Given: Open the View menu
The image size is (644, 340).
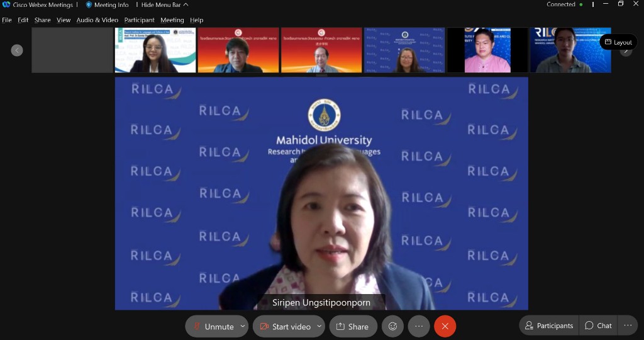Looking at the screenshot, I should pyautogui.click(x=64, y=20).
